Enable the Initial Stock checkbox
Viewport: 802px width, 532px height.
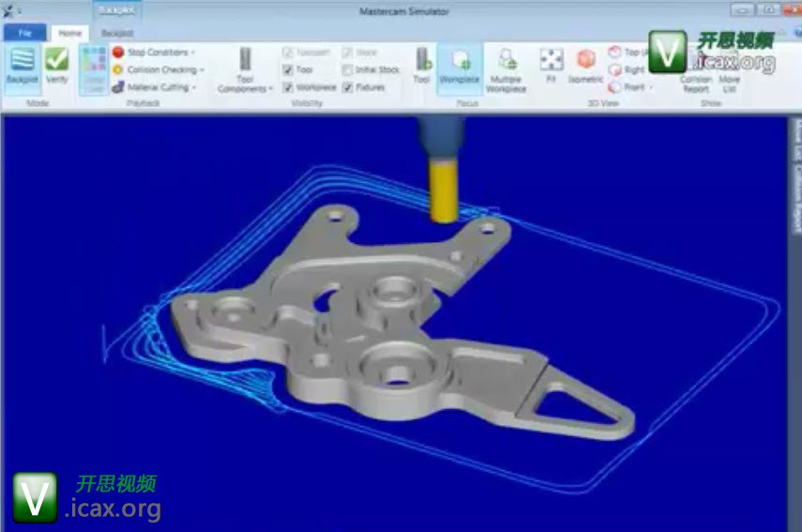347,69
